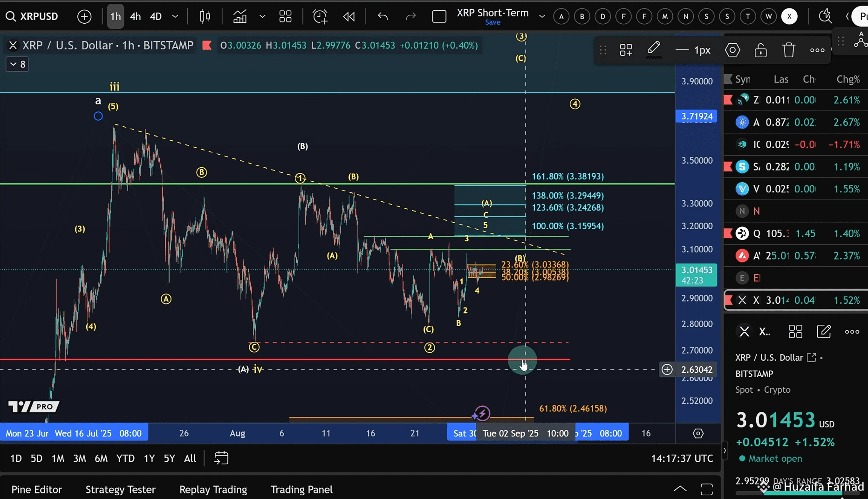
Task: Set chart range to All
Action: (190, 458)
